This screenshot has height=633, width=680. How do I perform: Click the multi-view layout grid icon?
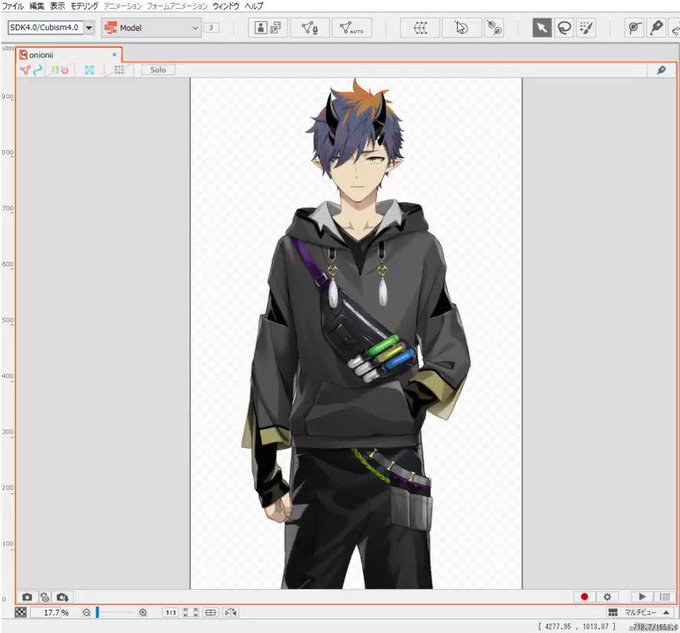[613, 612]
